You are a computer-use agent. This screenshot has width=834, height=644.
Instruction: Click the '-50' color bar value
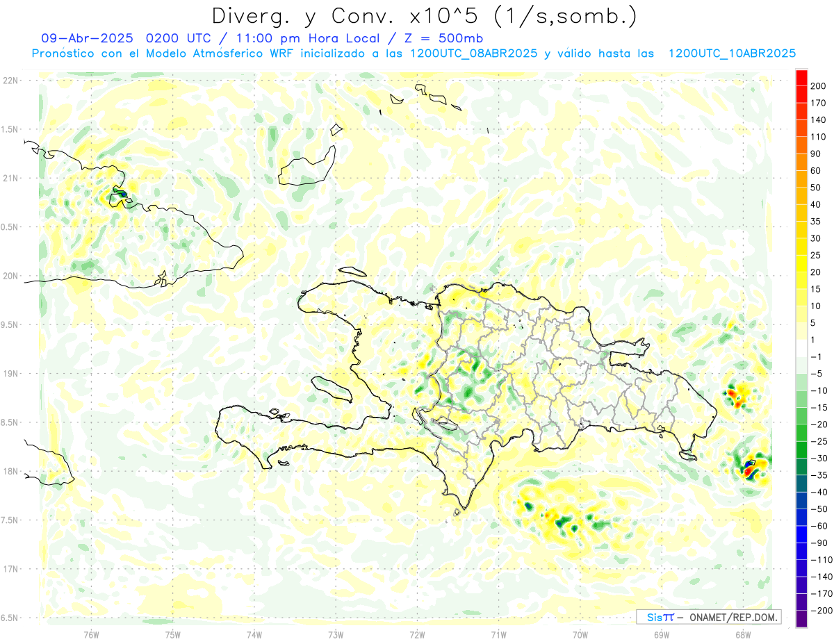click(820, 509)
